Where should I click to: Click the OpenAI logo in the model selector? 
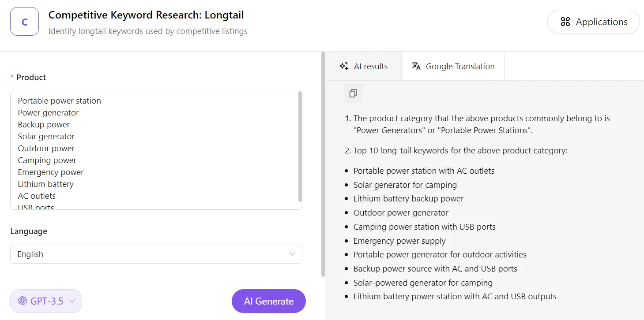click(23, 301)
